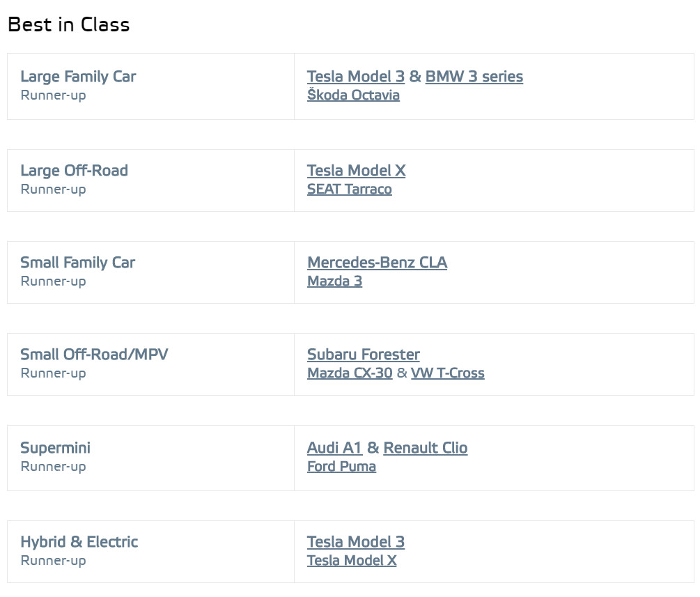Open the Mazda CX-30 link

pos(350,373)
